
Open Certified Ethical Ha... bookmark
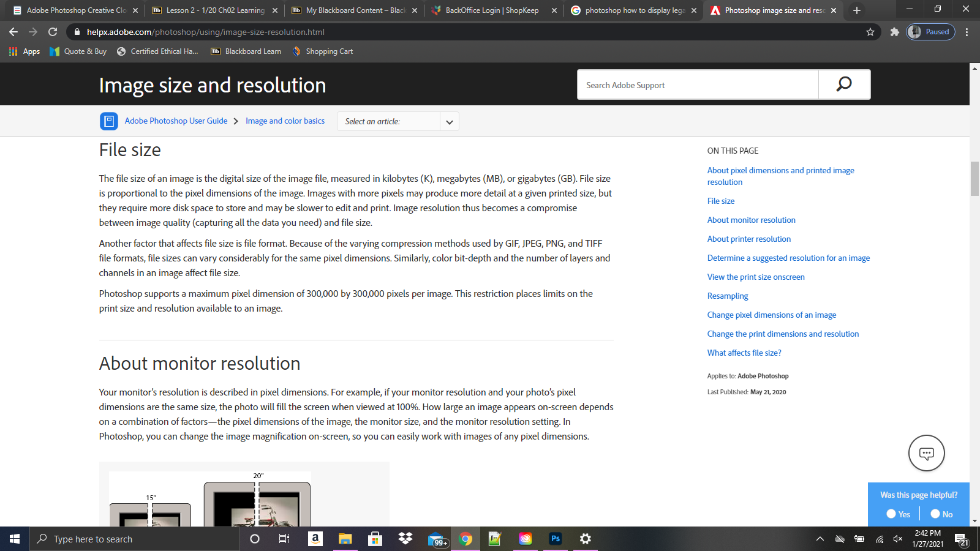tap(158, 51)
